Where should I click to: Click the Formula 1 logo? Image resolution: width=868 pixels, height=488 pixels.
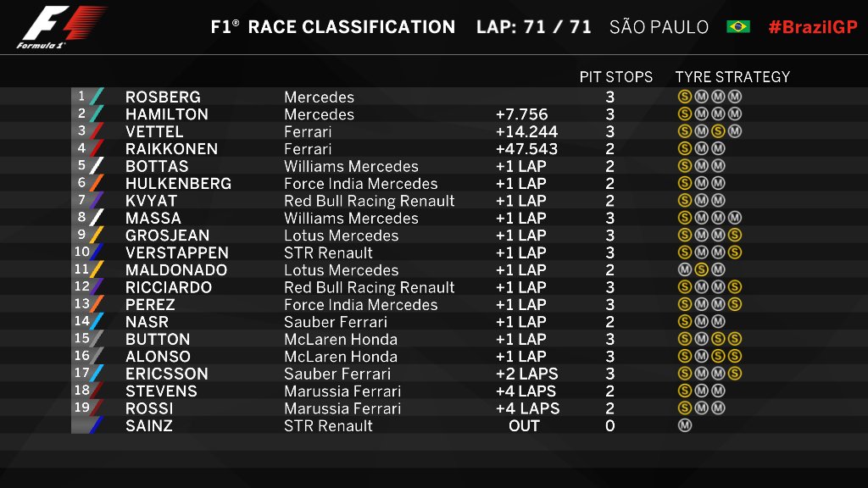tap(61, 27)
